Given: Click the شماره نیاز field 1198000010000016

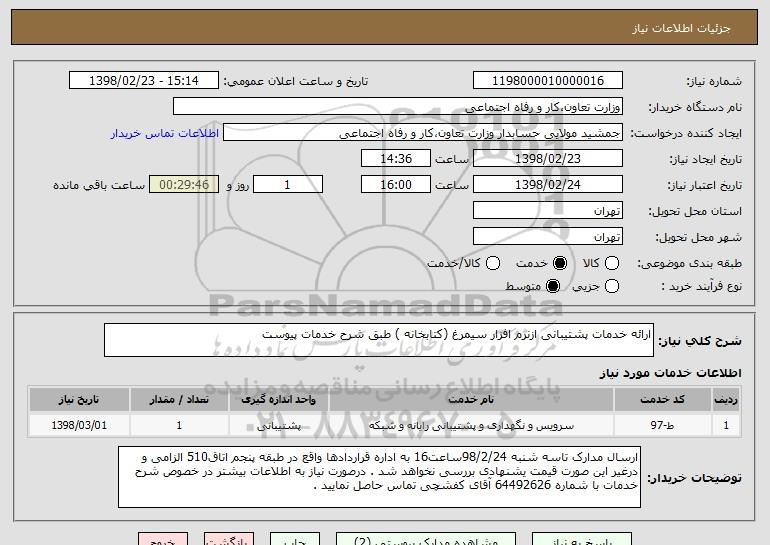Looking at the screenshot, I should (548, 81).
